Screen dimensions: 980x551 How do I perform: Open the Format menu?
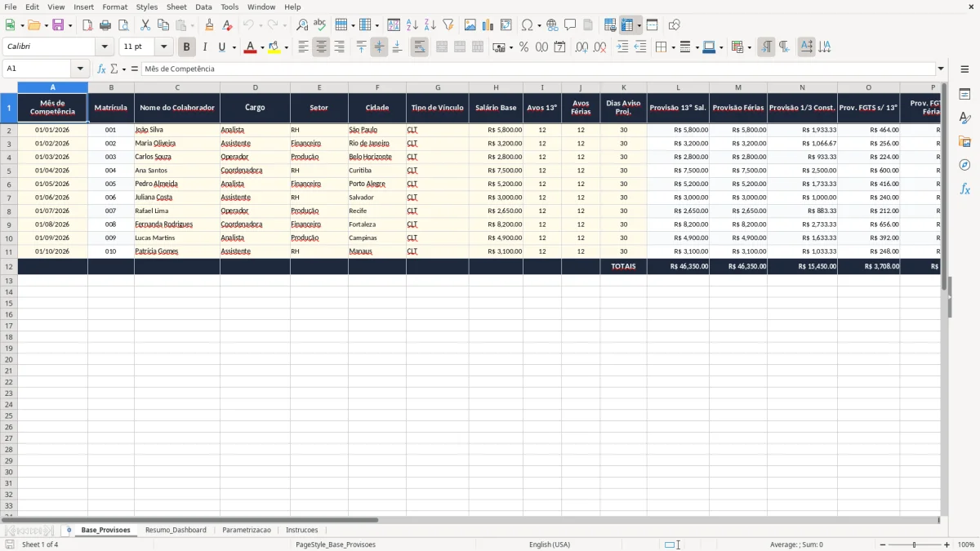coord(115,7)
